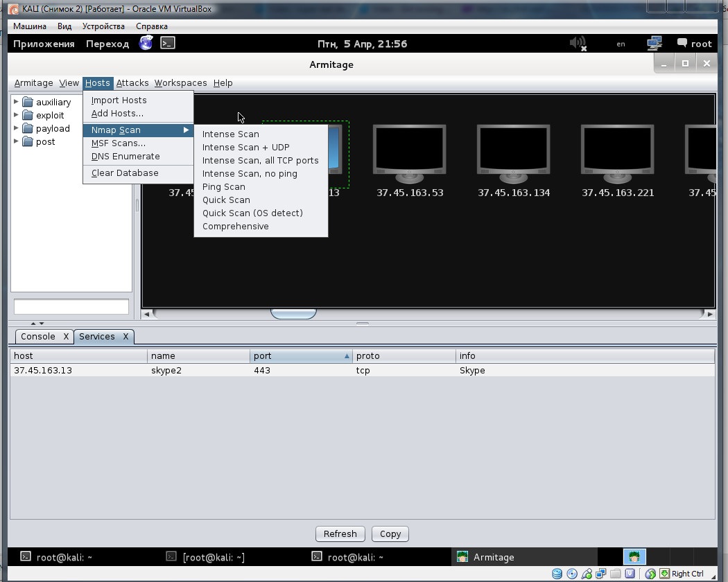Viewport: 728px width, 582px height.
Task: Click the Refresh button
Action: coord(340,533)
